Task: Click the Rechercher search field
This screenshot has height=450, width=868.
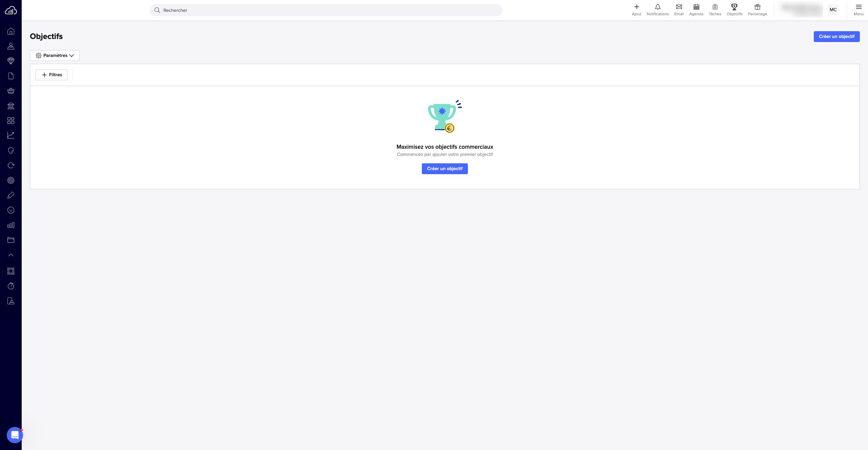Action: [325, 10]
